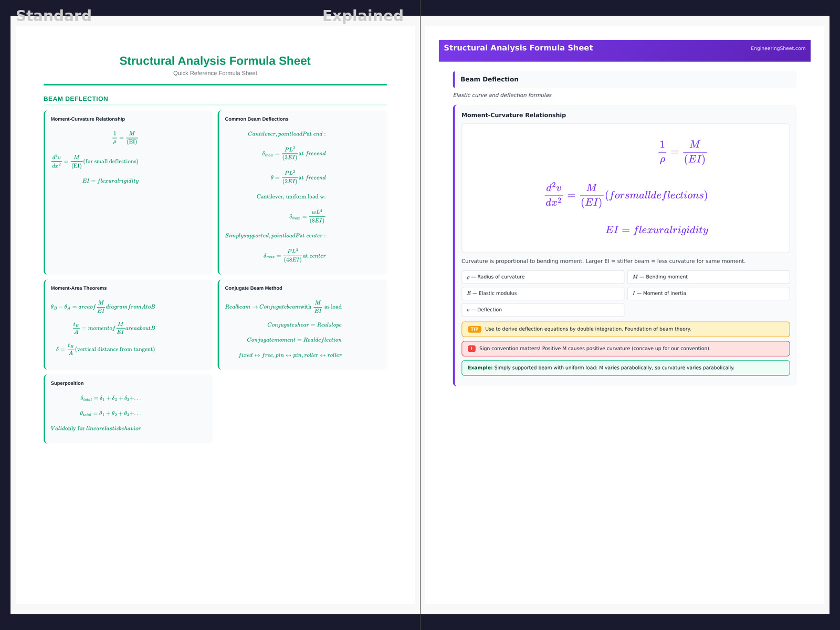Click the Radius of curvature variable box
This screenshot has height=630, width=840.
tap(542, 277)
